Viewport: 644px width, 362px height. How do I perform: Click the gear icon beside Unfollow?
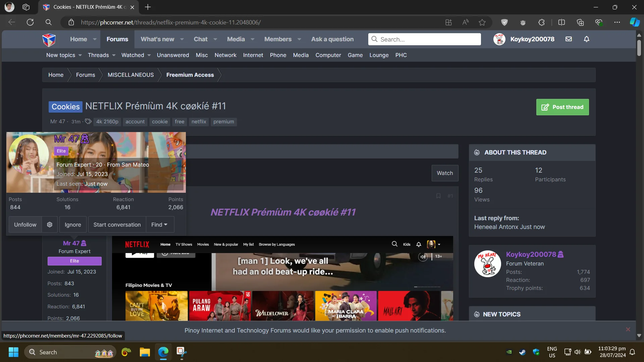coord(50,225)
